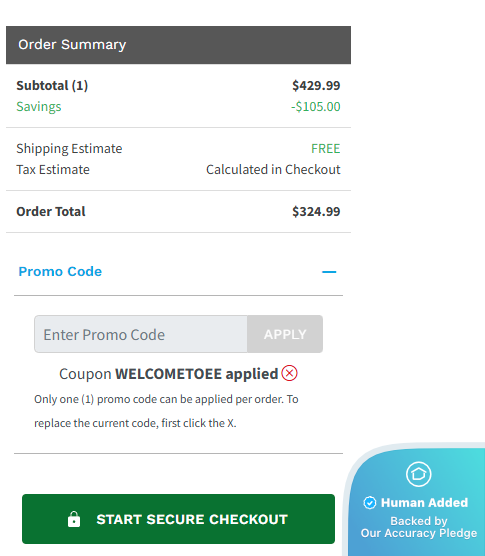Image resolution: width=485 pixels, height=556 pixels.
Task: Click the Promo Code heading
Action: [60, 272]
